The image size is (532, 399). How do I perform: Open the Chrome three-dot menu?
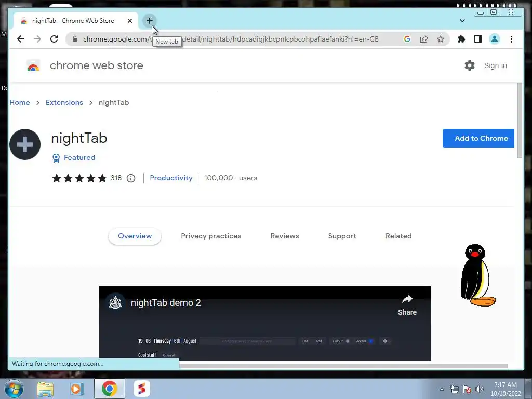pyautogui.click(x=511, y=39)
